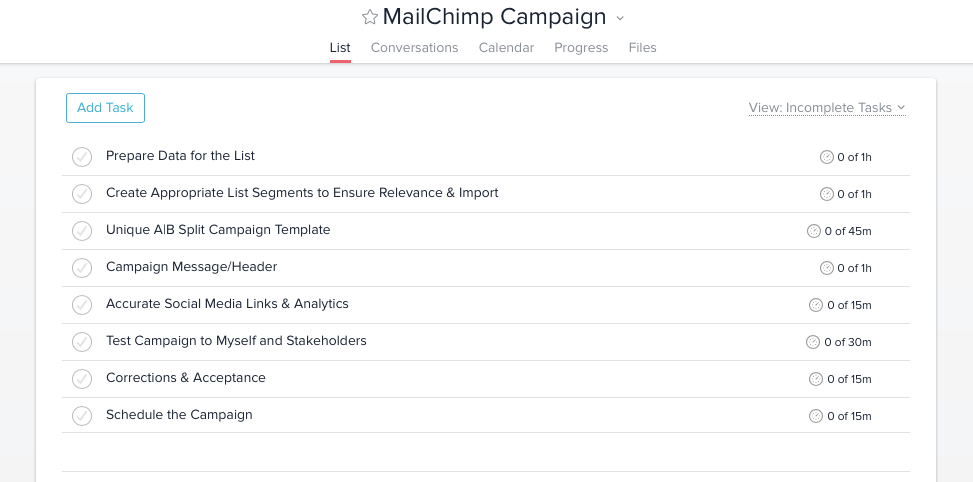Check off Create Appropriate List Segments task
Screen dimensions: 973x482
coord(82,194)
